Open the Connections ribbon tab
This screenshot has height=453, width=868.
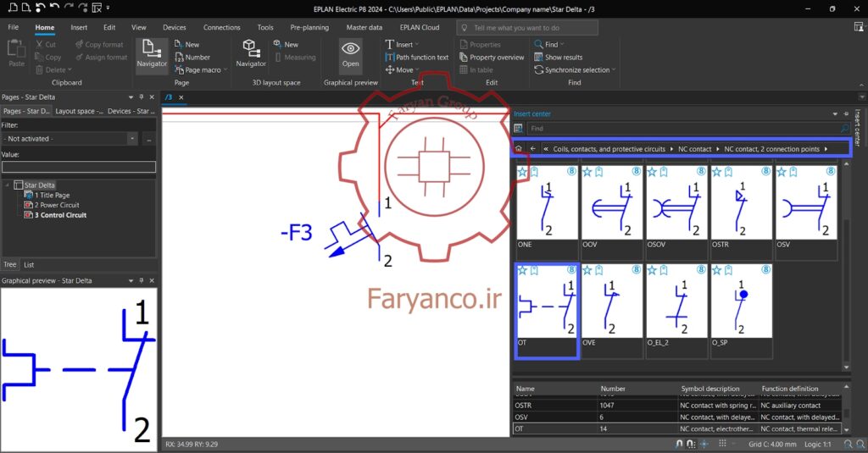[x=221, y=27]
